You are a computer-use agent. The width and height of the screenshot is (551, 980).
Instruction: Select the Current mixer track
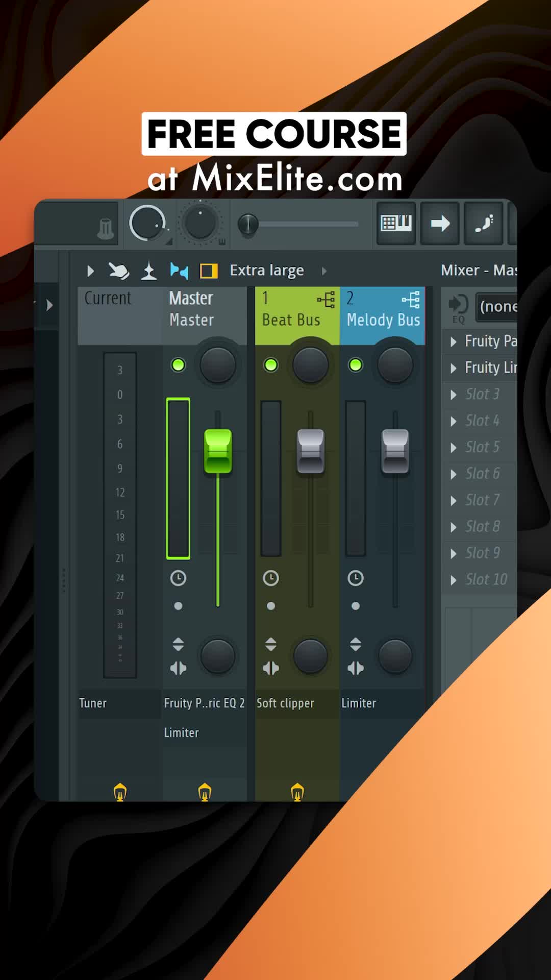click(120, 315)
